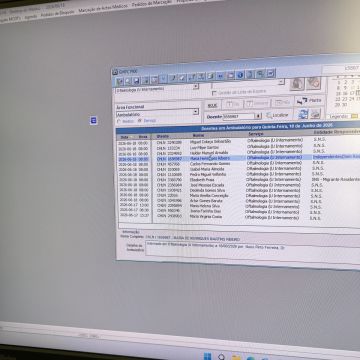Select the Isabel Maria Almeida row
The image size is (360, 360).
[x=238, y=169]
